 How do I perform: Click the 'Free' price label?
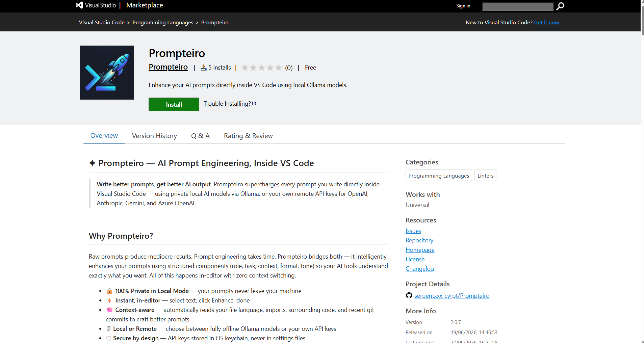pos(310,68)
